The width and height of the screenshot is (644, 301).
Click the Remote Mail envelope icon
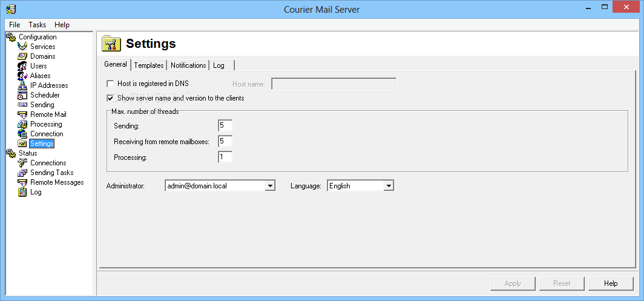[x=22, y=114]
